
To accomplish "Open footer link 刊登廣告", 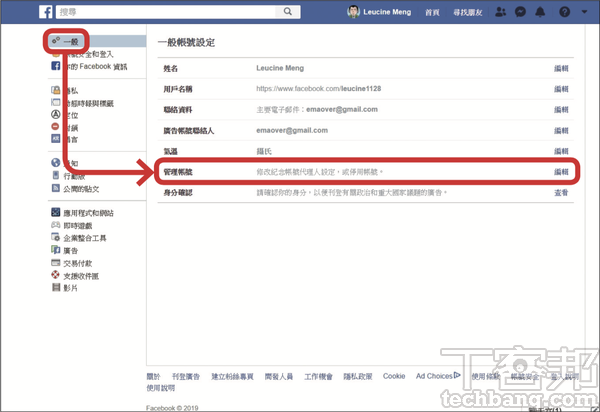I will point(186,376).
